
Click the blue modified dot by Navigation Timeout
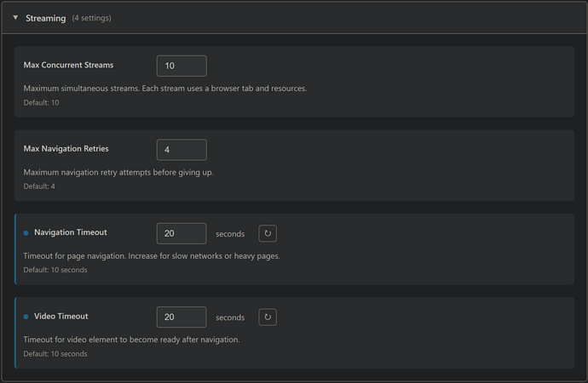(x=26, y=233)
